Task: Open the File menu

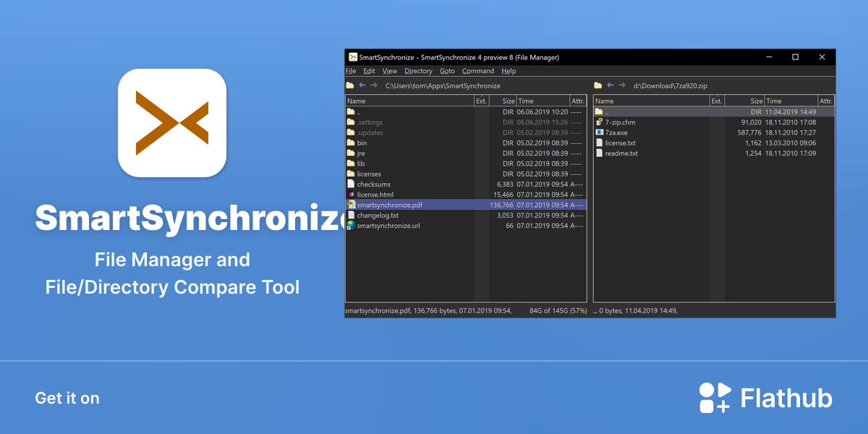Action: click(x=351, y=71)
